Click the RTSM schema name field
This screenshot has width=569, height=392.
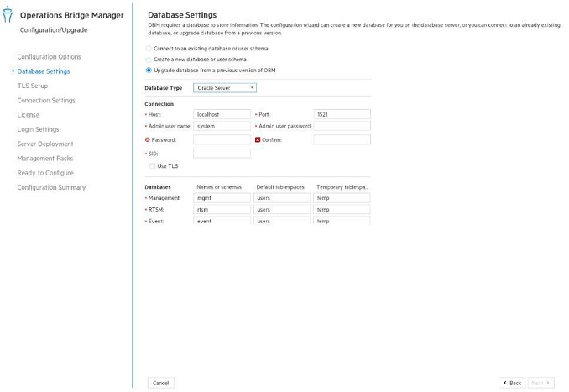(222, 209)
